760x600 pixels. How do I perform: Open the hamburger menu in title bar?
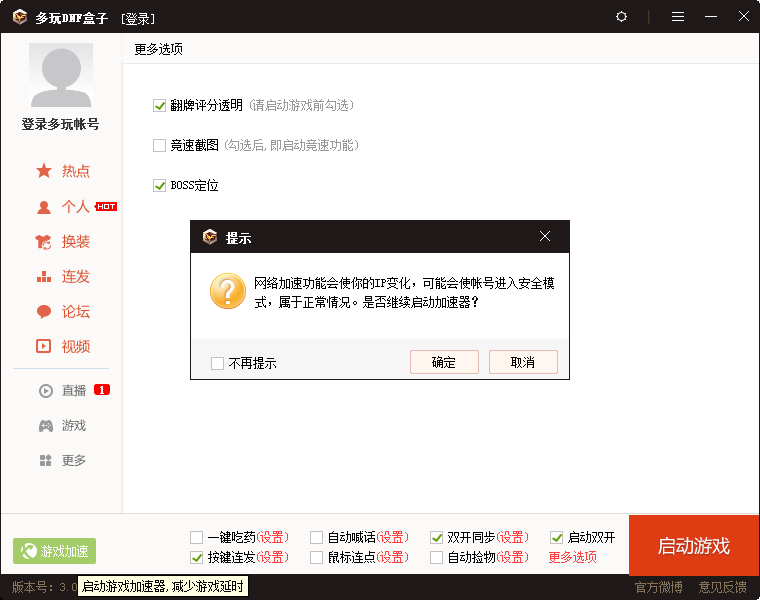678,17
